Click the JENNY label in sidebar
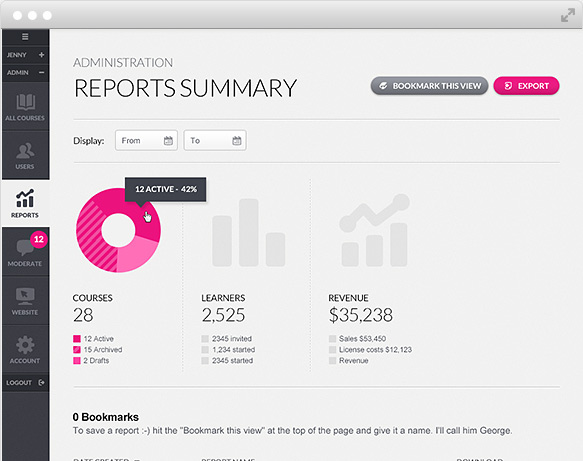Viewport: 583px width, 461px height. click(x=16, y=55)
